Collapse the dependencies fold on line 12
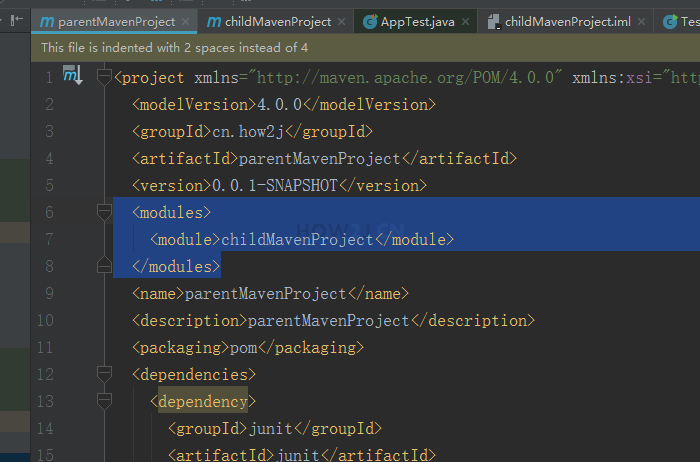Viewport: 700px width, 462px height. (x=104, y=374)
